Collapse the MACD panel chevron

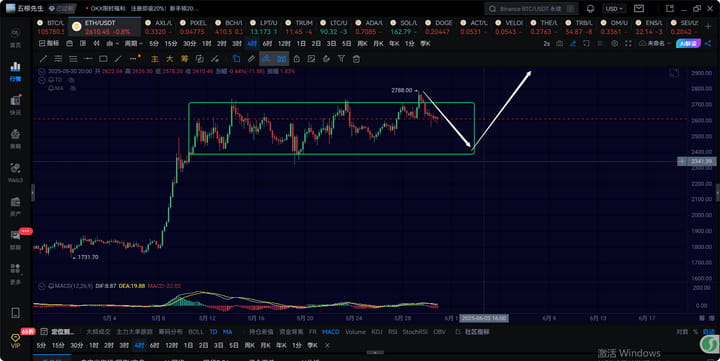[42, 286]
